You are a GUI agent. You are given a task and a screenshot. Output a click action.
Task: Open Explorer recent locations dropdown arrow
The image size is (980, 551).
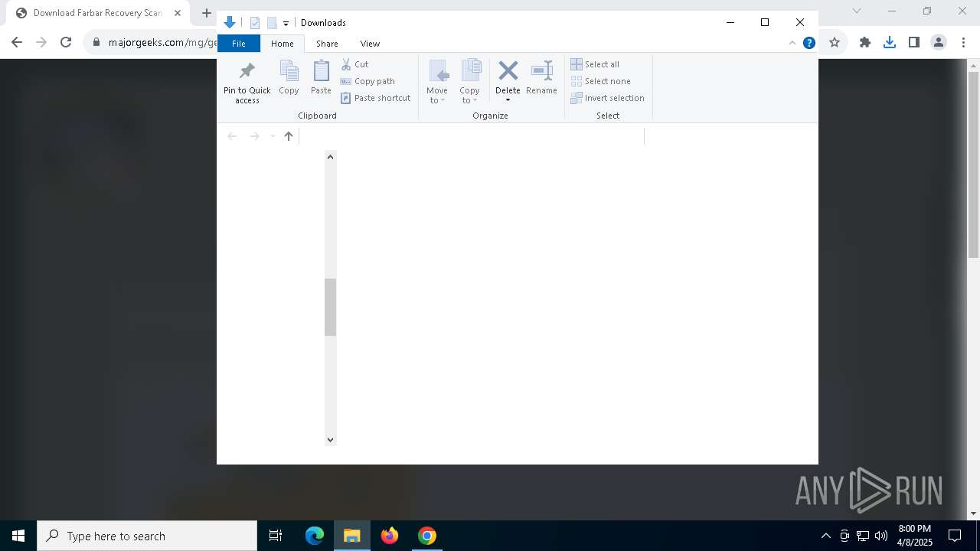pos(272,136)
